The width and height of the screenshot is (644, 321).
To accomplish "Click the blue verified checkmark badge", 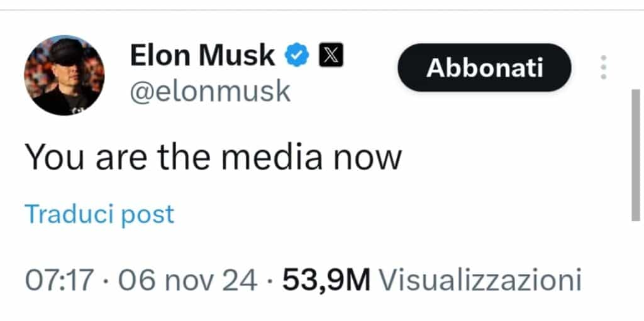I will point(299,56).
